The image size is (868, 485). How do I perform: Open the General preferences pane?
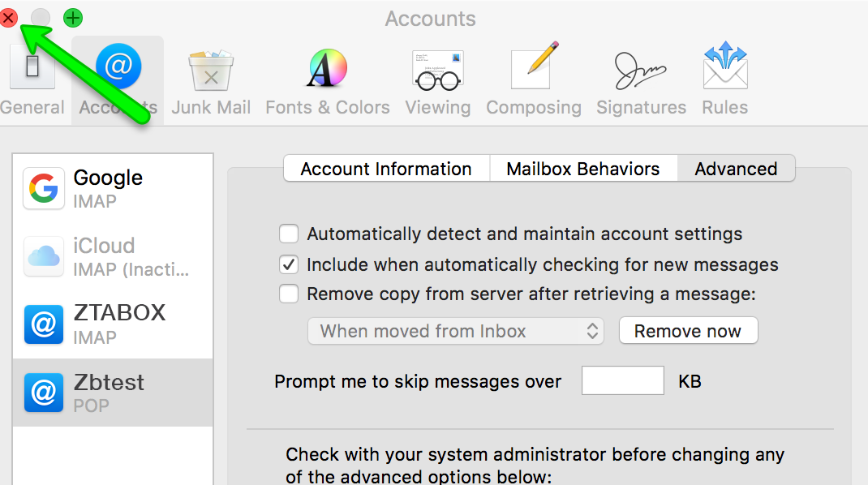point(31,81)
